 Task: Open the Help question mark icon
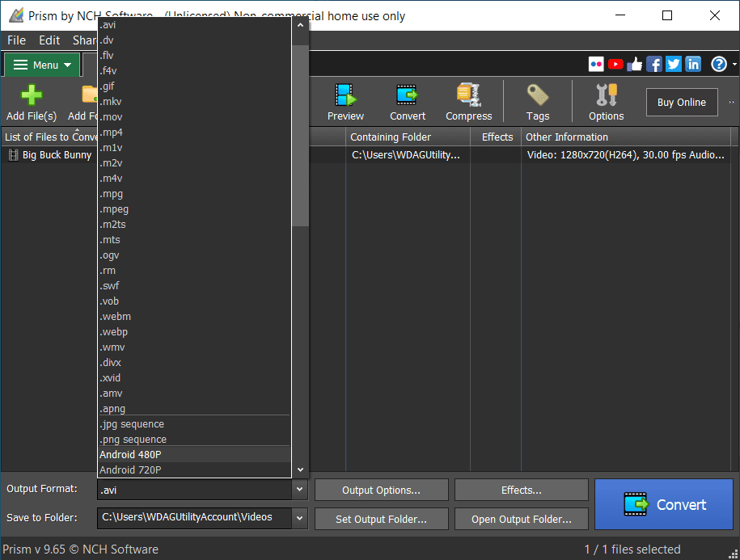pos(719,64)
